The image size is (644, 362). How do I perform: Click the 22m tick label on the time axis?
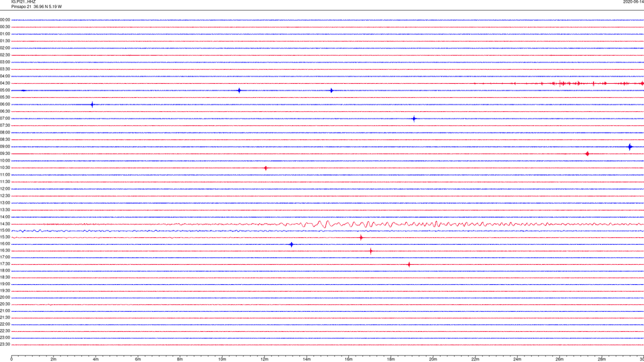coord(475,359)
